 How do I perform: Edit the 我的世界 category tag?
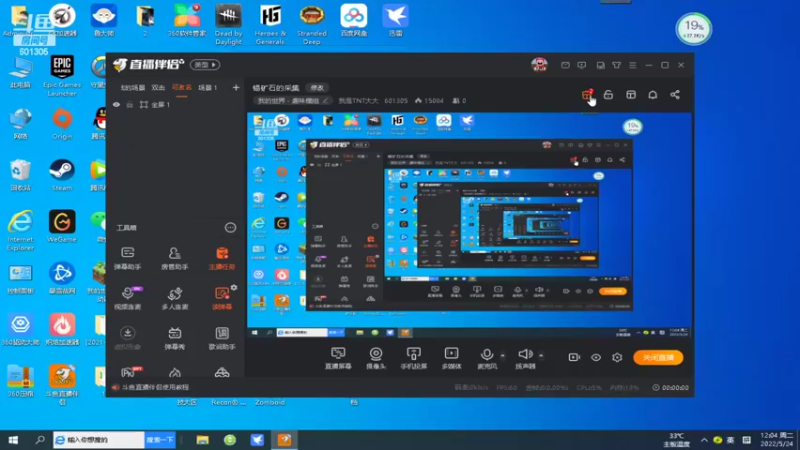coord(293,101)
